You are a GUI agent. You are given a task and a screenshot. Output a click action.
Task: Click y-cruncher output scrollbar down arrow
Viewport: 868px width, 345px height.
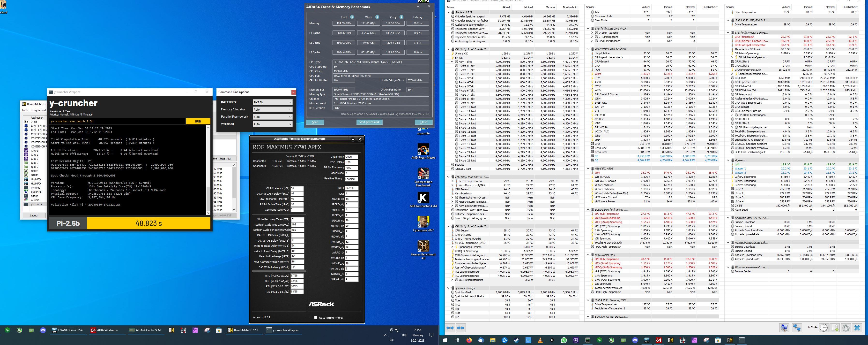208,213
